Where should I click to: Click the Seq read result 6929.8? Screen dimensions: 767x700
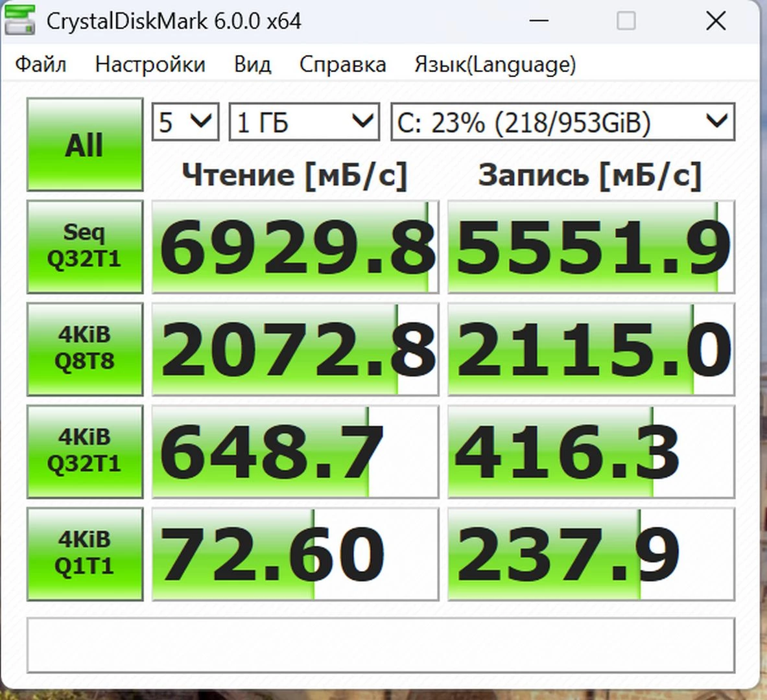[x=296, y=247]
